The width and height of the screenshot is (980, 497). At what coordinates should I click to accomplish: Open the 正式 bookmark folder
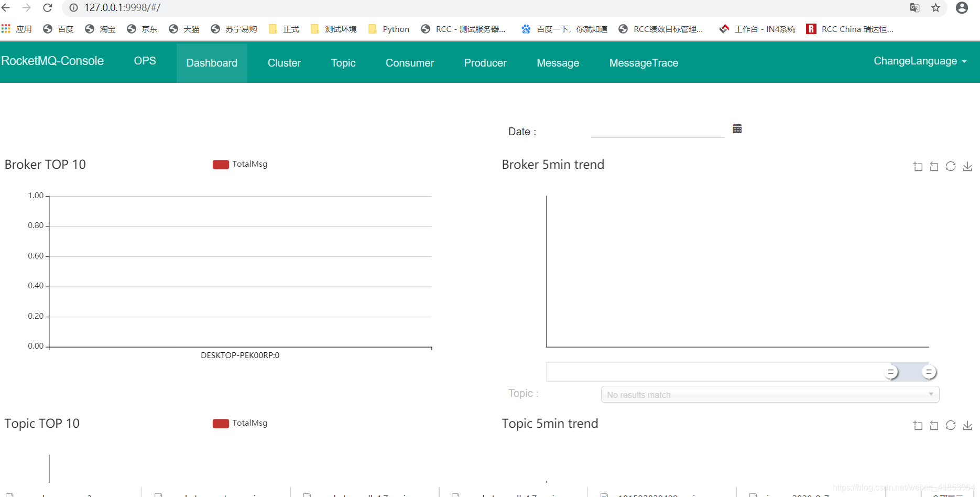point(284,29)
